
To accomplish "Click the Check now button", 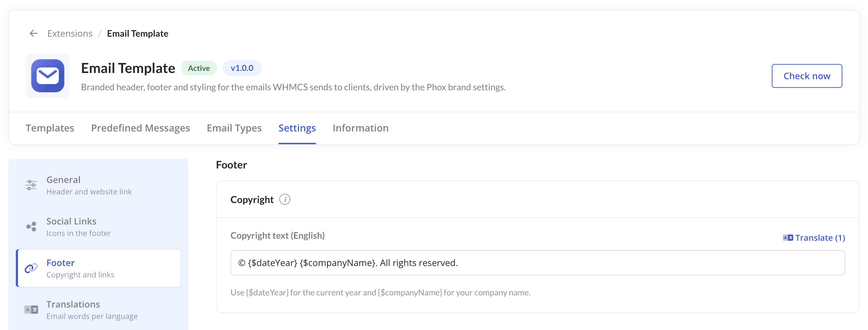I will point(807,76).
